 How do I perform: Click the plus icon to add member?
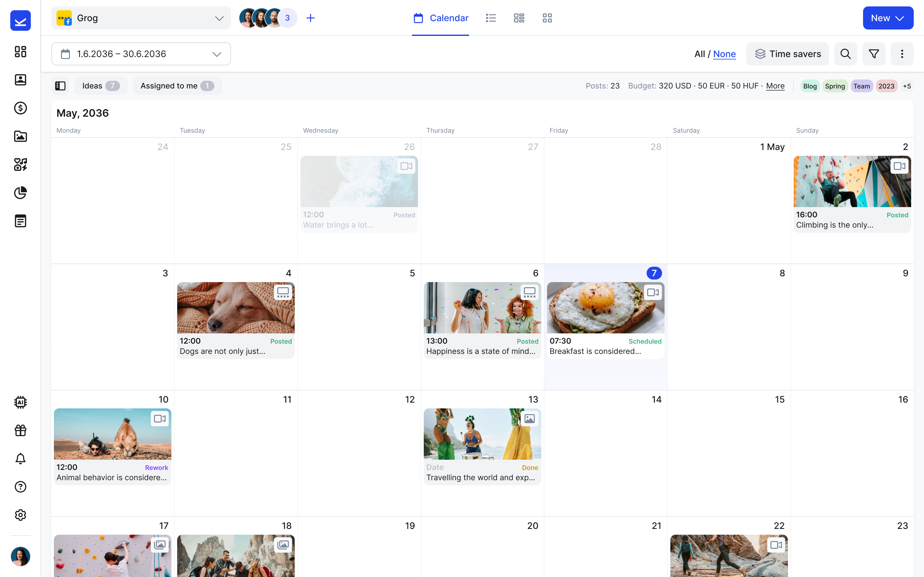pos(311,18)
